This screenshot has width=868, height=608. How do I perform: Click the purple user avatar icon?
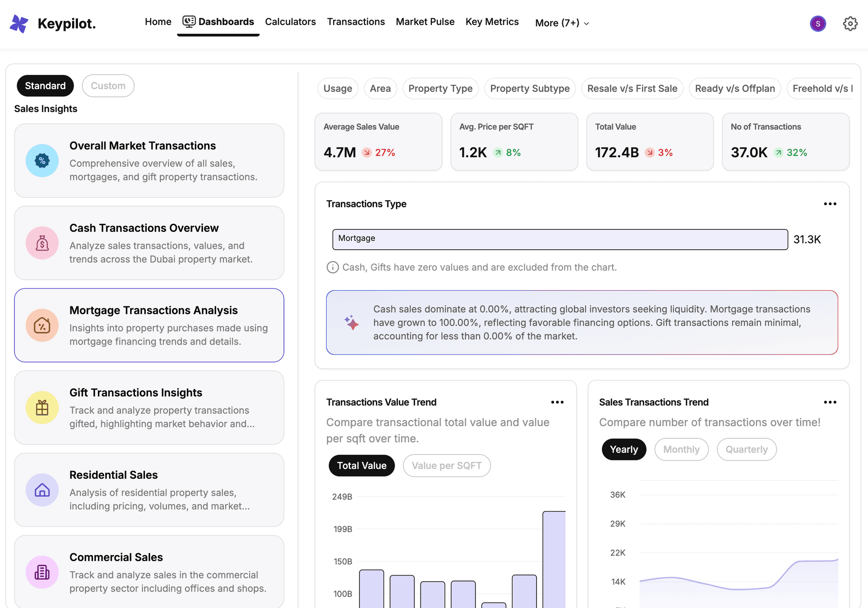[x=818, y=24]
